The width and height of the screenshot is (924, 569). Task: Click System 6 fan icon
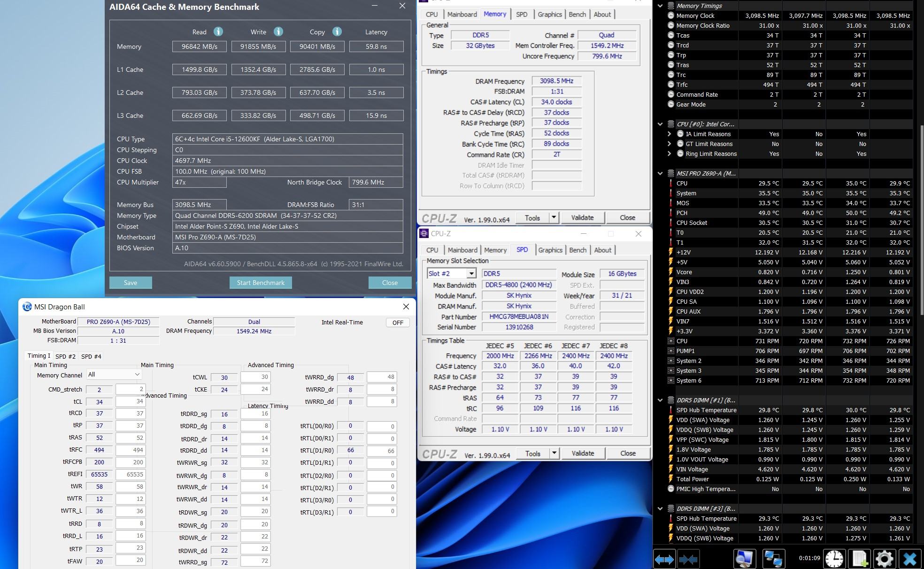tap(671, 380)
